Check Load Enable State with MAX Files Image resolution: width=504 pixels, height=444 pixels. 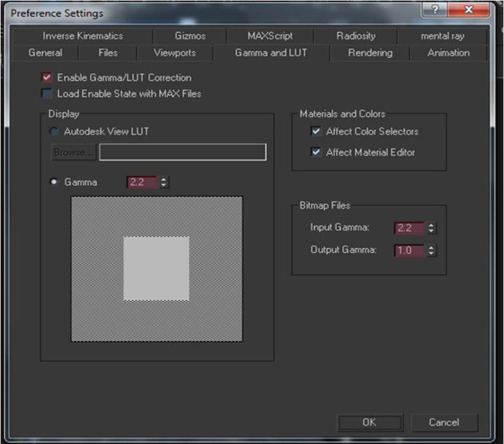pos(47,93)
